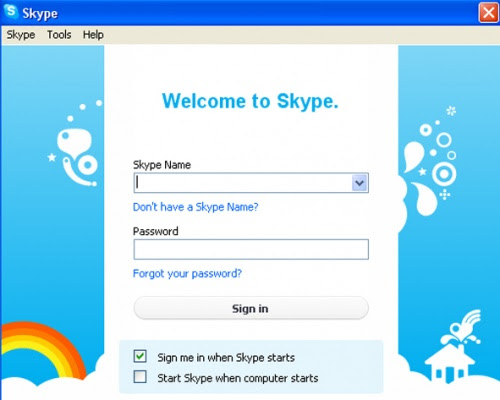Click the concentric circle graphic on right

pos(444,174)
